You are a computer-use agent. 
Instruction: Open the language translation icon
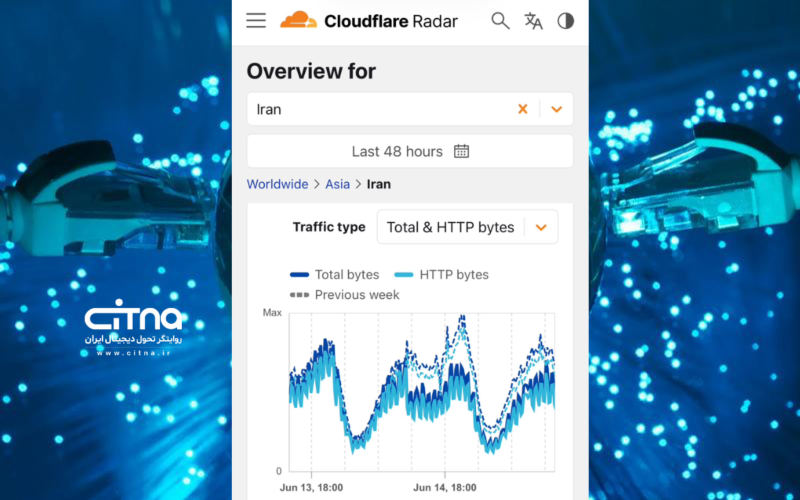[x=533, y=21]
